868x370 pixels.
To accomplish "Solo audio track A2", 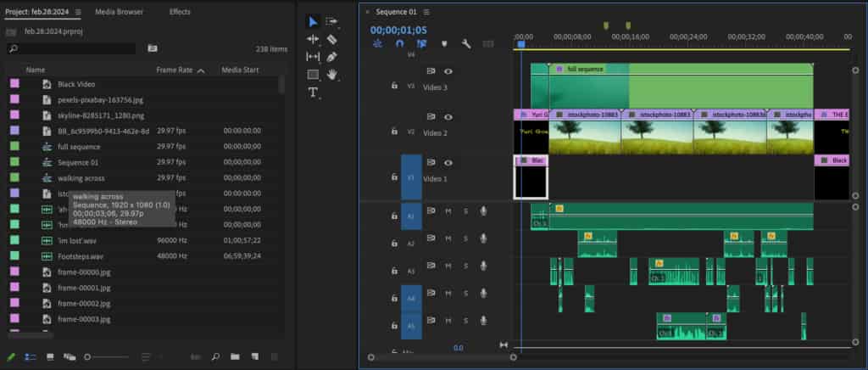I will [x=465, y=238].
